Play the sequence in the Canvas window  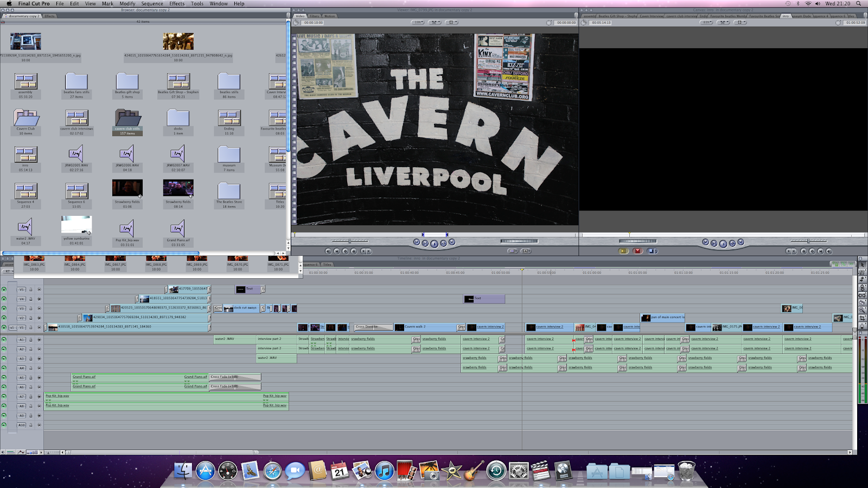pos(723,243)
